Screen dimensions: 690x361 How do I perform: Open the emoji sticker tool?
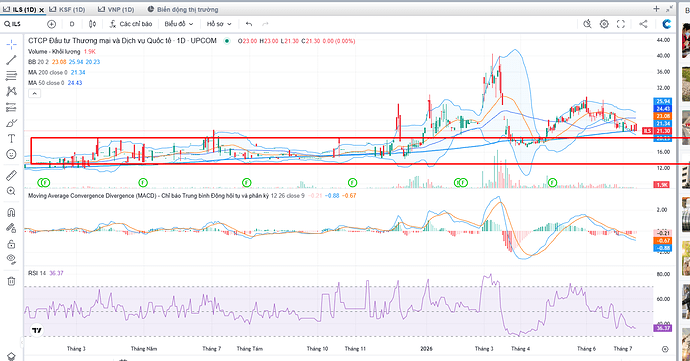[x=11, y=154]
